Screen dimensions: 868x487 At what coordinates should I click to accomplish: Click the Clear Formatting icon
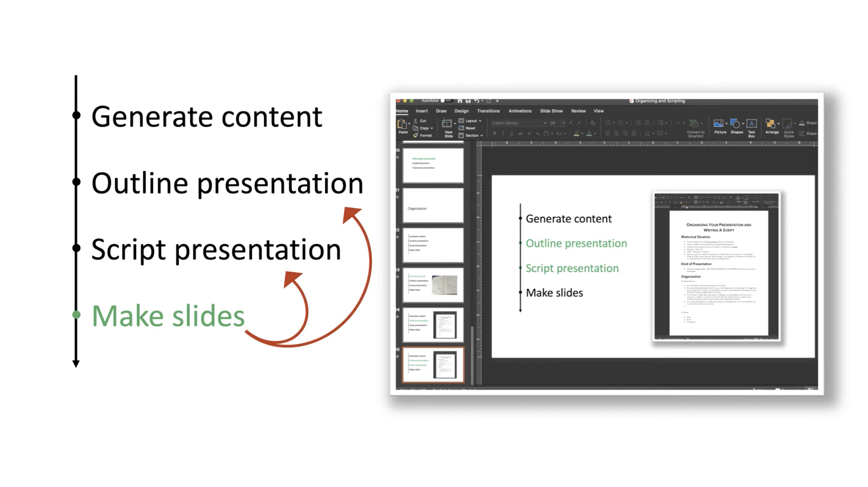click(x=593, y=123)
